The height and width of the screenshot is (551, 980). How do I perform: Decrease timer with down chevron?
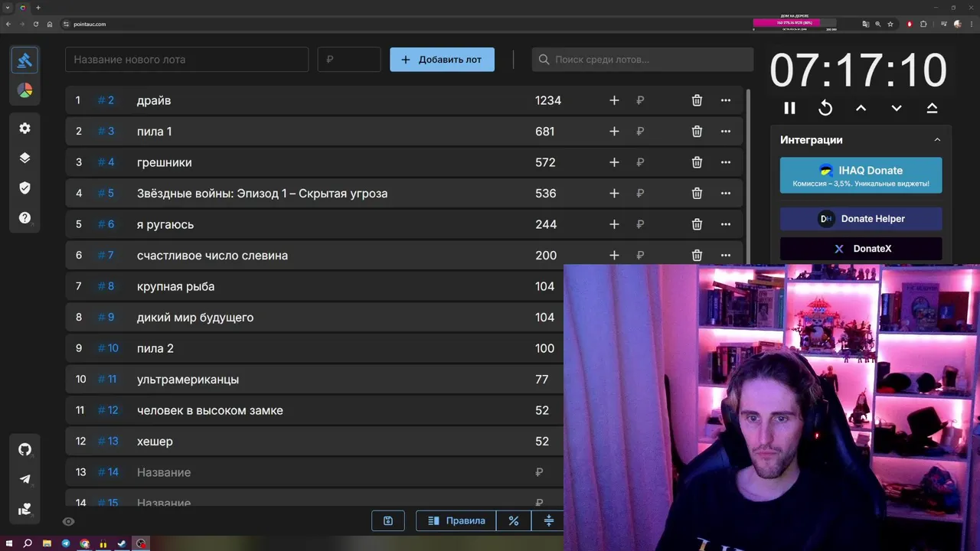click(x=897, y=108)
